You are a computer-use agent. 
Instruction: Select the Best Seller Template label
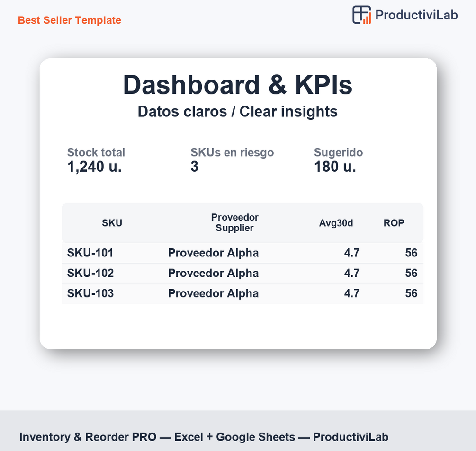point(70,20)
